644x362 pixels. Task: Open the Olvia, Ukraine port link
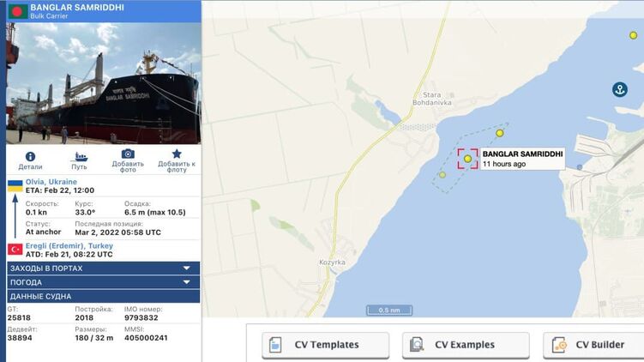click(51, 182)
